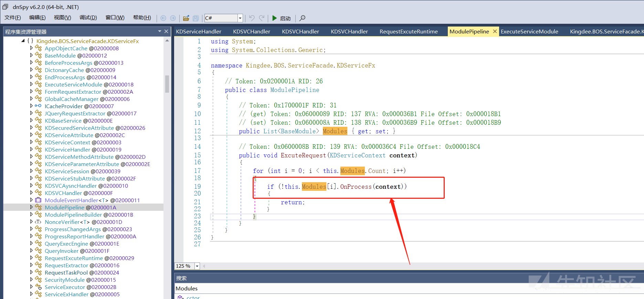Click the namespace braces icon for KDServiceFx

point(30,41)
